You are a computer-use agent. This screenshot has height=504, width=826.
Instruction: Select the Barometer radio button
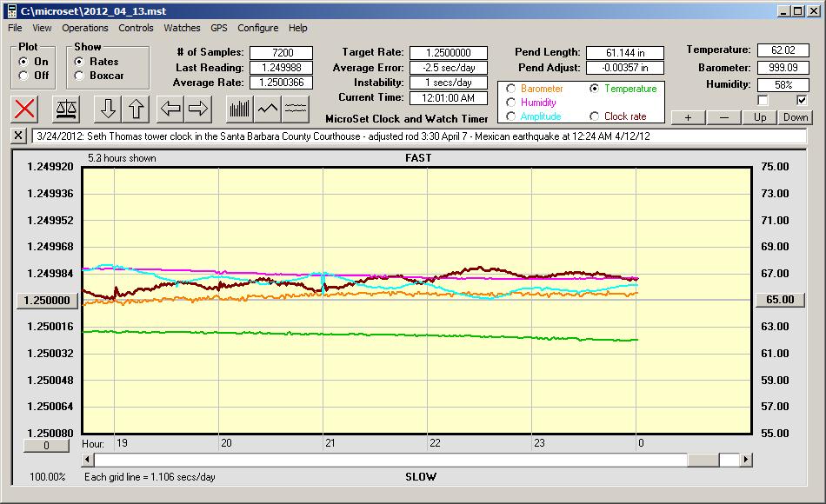tap(510, 89)
